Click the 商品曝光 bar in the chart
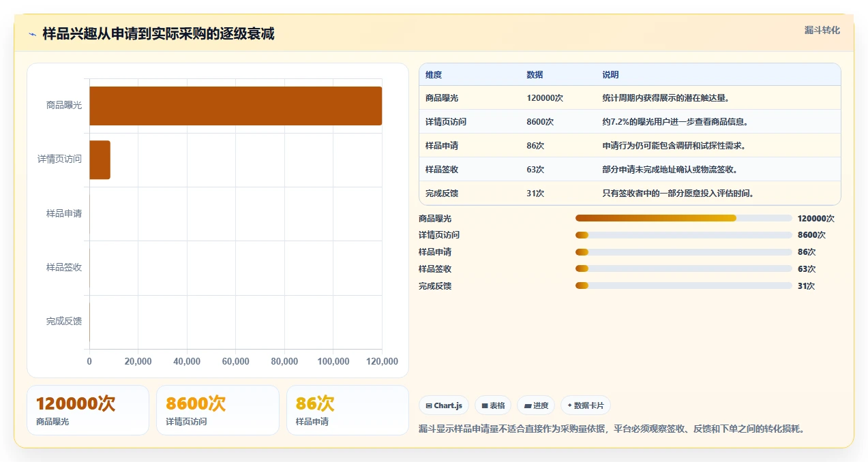868x462 pixels. [x=235, y=106]
